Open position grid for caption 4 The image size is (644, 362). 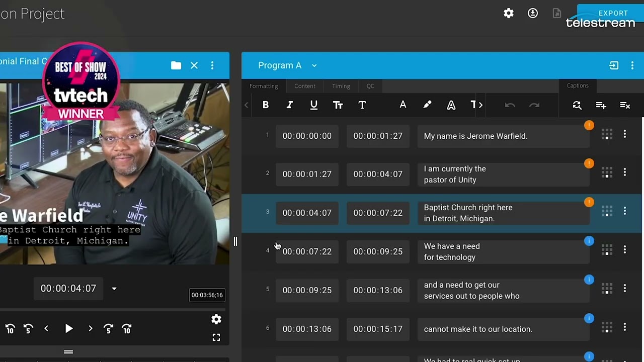click(607, 250)
